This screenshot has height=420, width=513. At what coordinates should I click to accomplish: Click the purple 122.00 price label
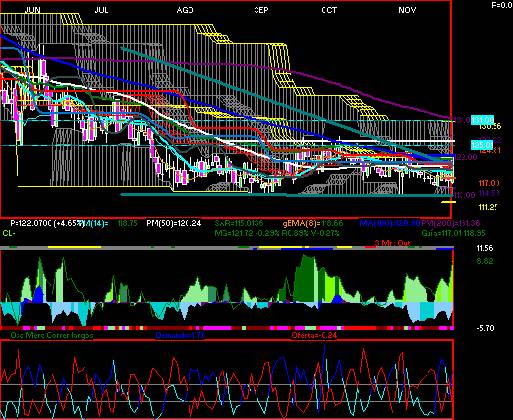[x=466, y=157]
